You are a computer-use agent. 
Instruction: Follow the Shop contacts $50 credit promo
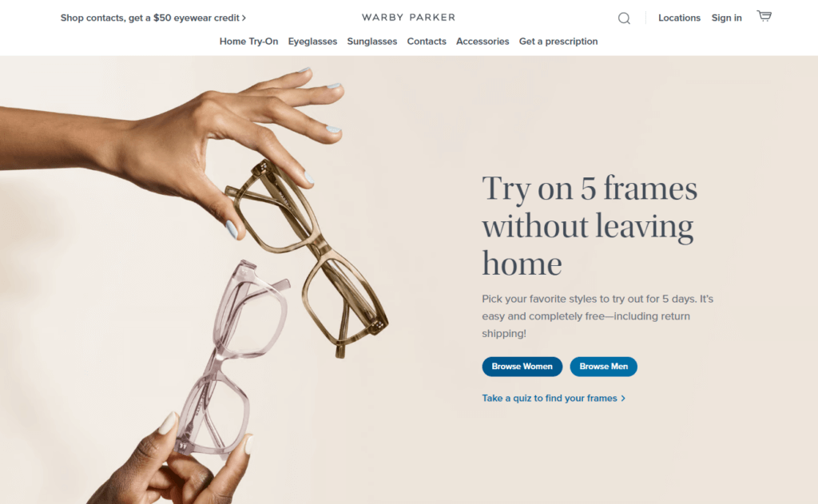pyautogui.click(x=149, y=18)
